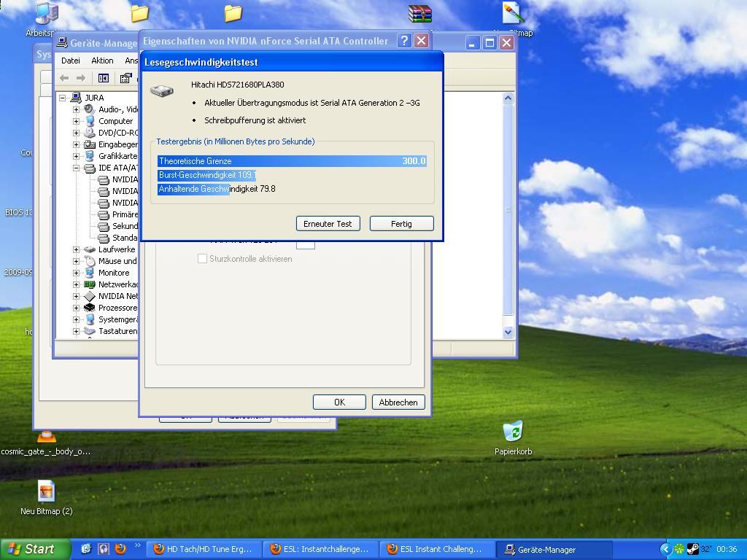Click the Fertig button
This screenshot has height=560, width=747.
tap(402, 224)
